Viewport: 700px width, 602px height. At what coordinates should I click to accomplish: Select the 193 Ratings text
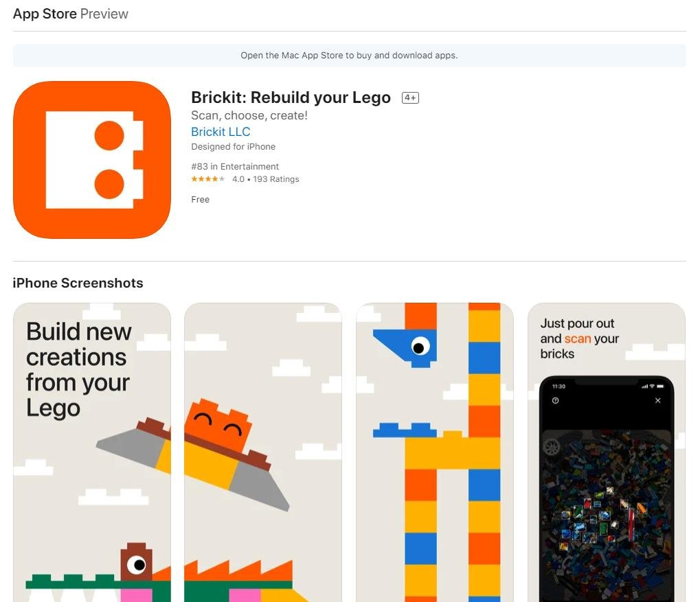pyautogui.click(x=276, y=179)
